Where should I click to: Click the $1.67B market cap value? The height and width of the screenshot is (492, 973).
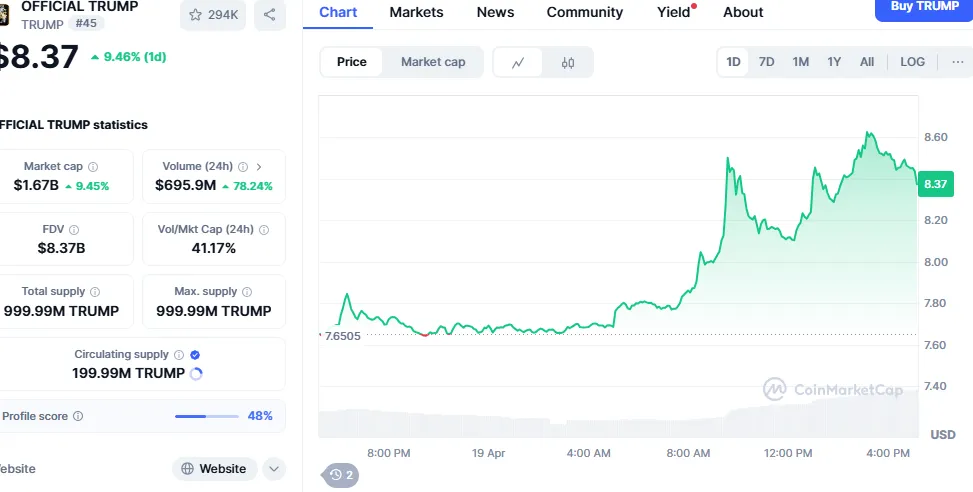tap(36, 186)
